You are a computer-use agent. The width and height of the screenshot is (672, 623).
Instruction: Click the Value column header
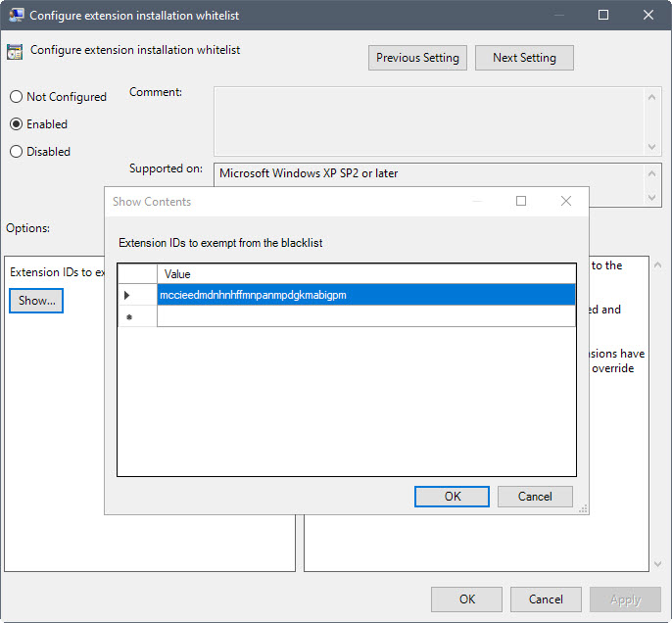(x=366, y=274)
